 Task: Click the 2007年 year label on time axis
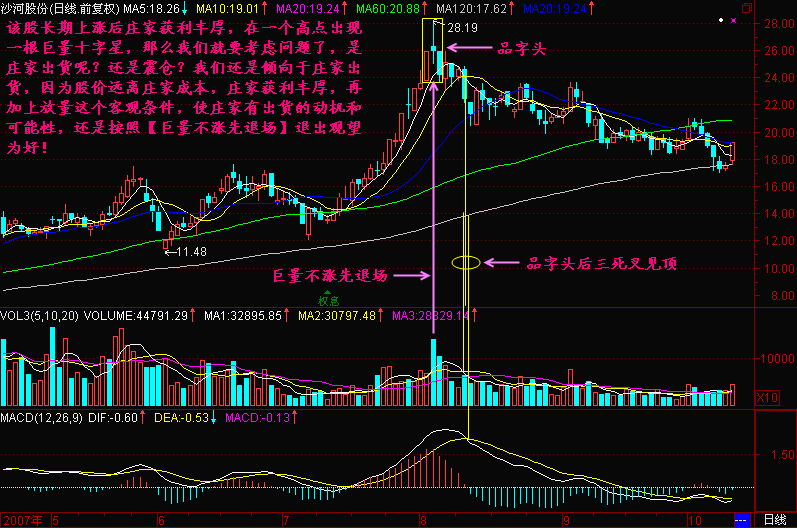(x=21, y=520)
